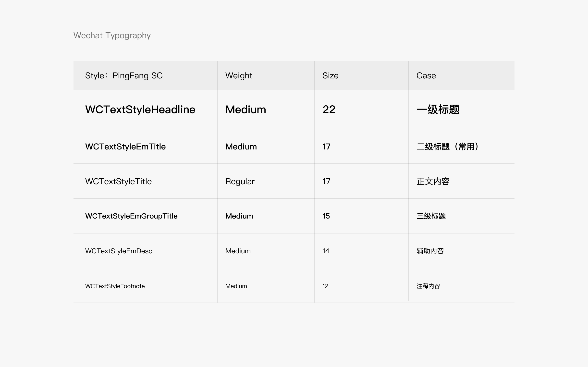Viewport: 588px width, 367px height.
Task: Select the WCTextStyleEmGroupTitle label
Action: click(x=131, y=216)
